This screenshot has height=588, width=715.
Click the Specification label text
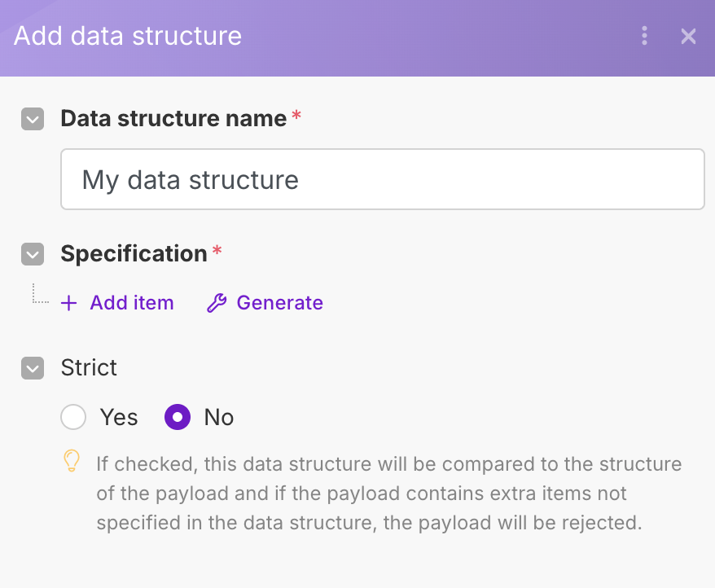point(134,254)
